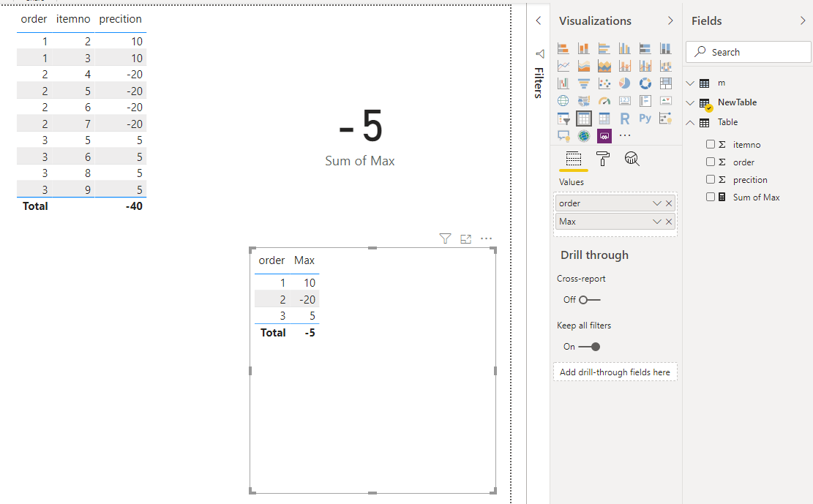Select the KPI visual
This screenshot has height=504, width=813.
(x=666, y=101)
